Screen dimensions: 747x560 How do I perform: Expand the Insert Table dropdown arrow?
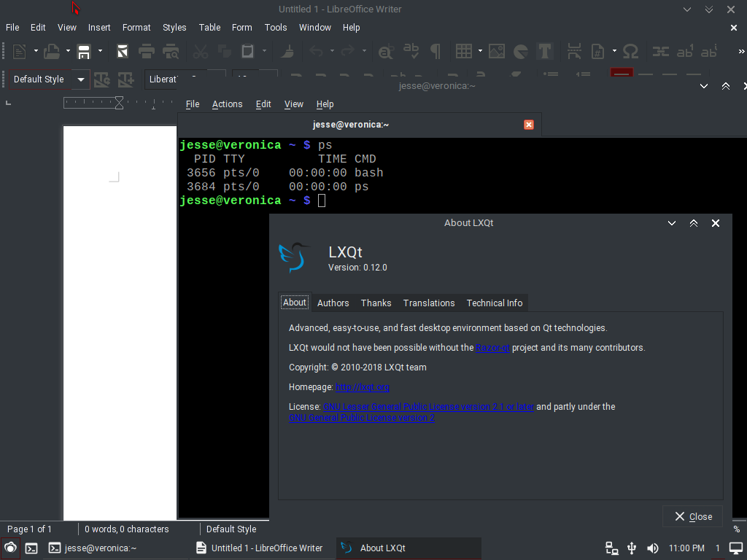pos(480,51)
